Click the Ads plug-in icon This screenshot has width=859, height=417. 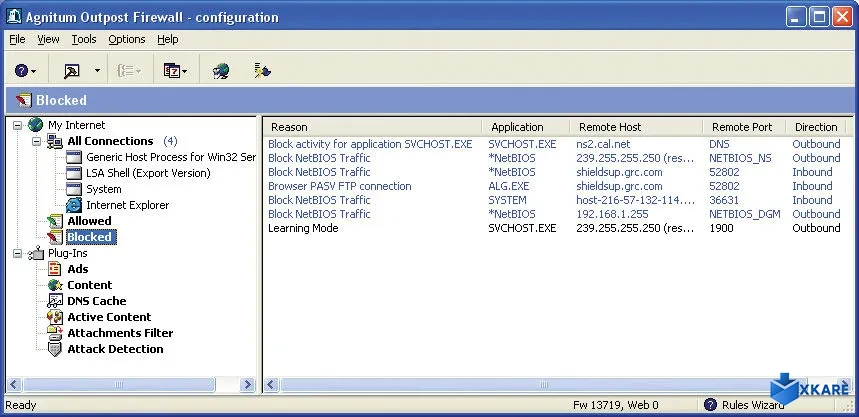55,269
